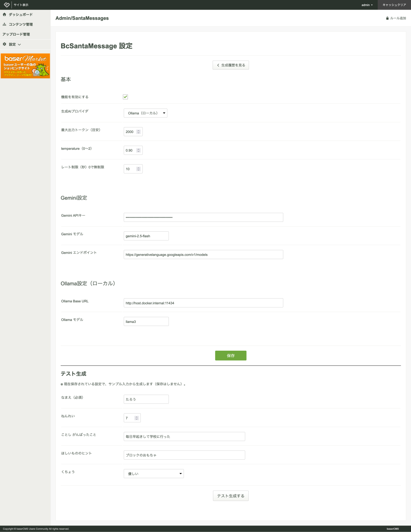Click the baserCMS logo icon

[x=7, y=5]
